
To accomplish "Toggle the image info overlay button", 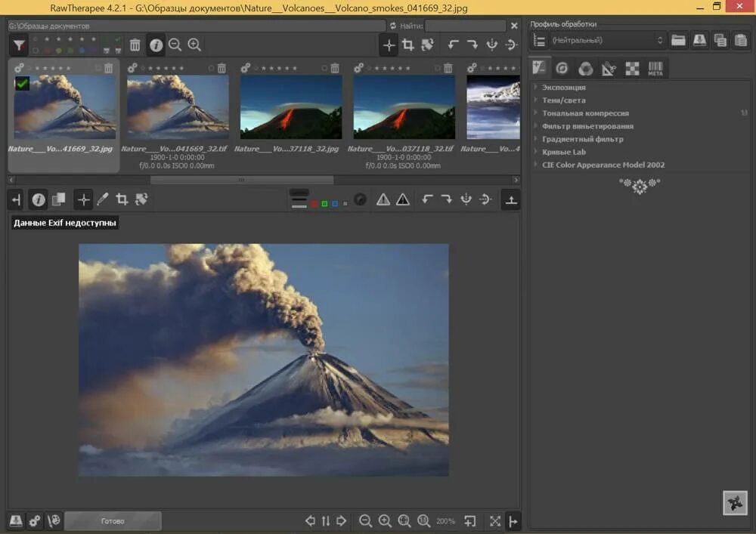I will (x=39, y=199).
